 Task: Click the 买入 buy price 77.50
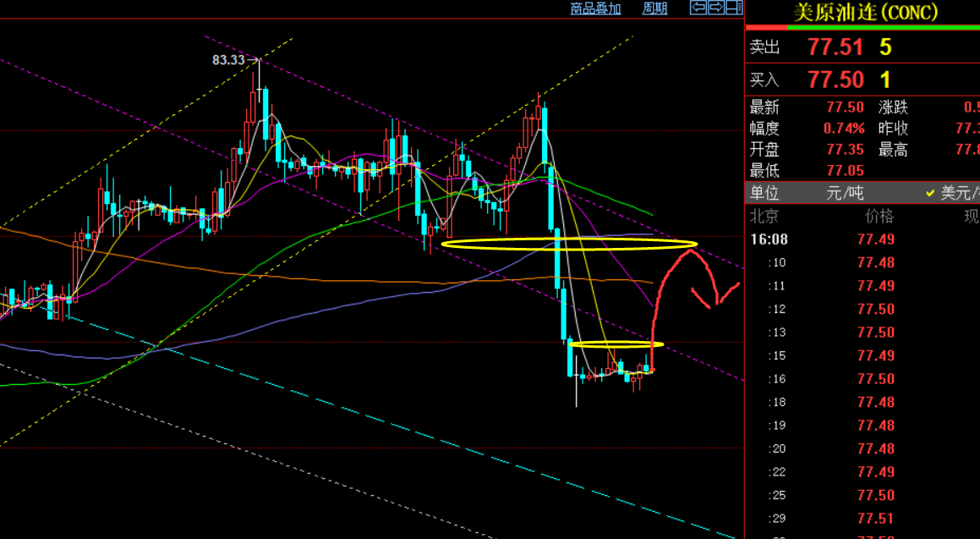(835, 80)
